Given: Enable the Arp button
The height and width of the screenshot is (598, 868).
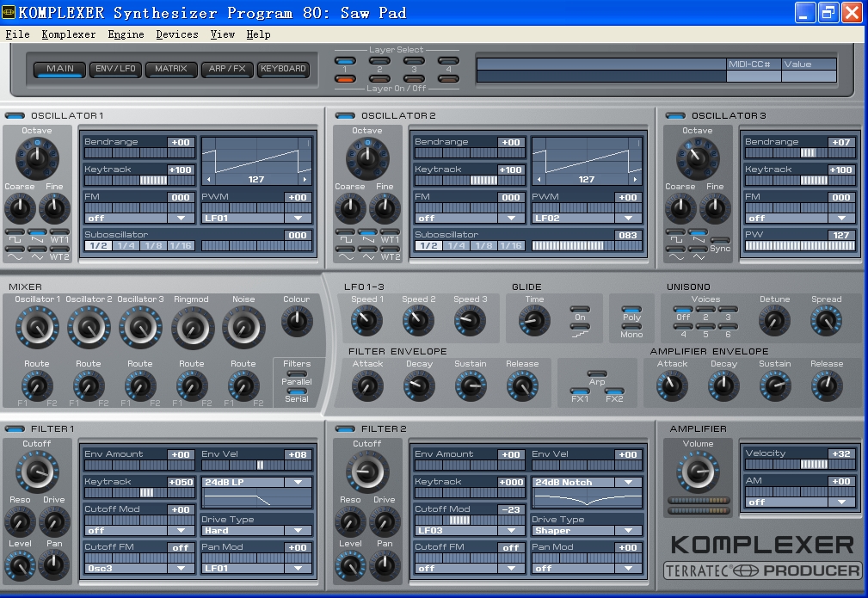Looking at the screenshot, I should click(597, 373).
